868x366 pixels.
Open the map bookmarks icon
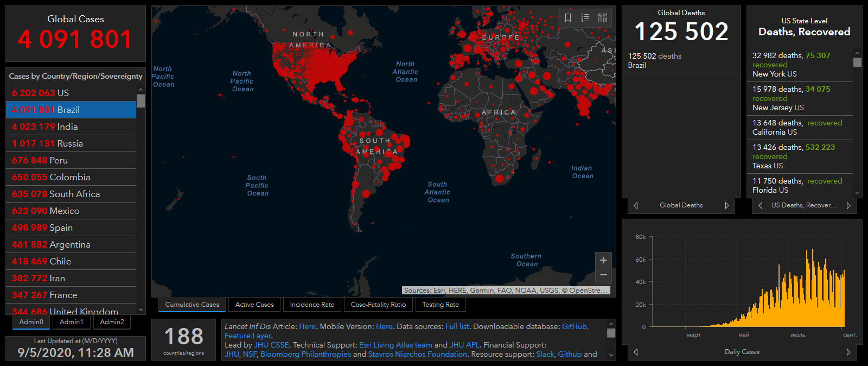coord(568,18)
